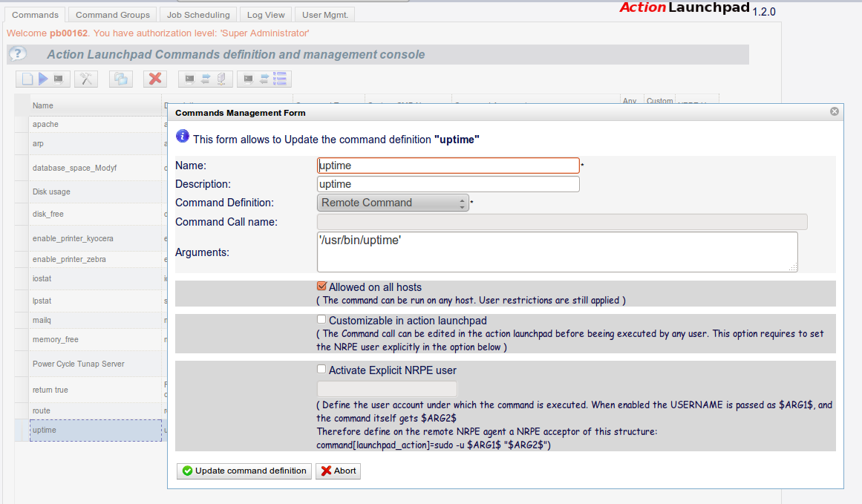This screenshot has width=862, height=504.
Task: Switch to the Commands tab
Action: 35,15
